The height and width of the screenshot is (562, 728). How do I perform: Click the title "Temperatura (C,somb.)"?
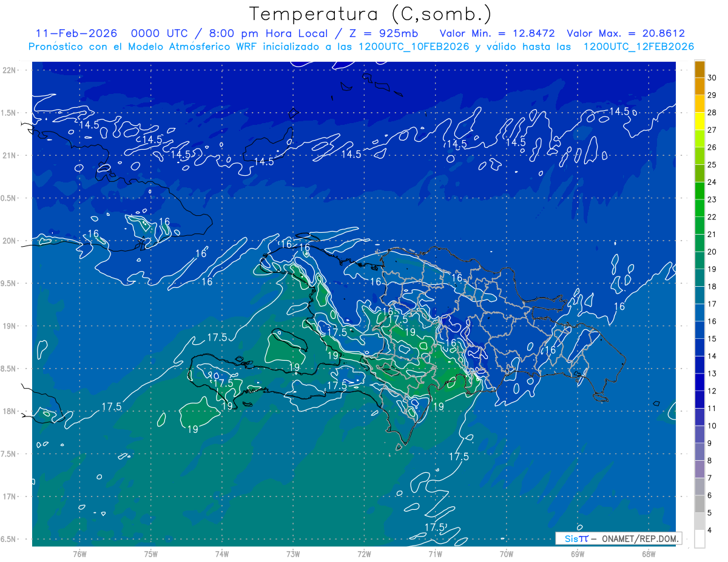point(371,15)
